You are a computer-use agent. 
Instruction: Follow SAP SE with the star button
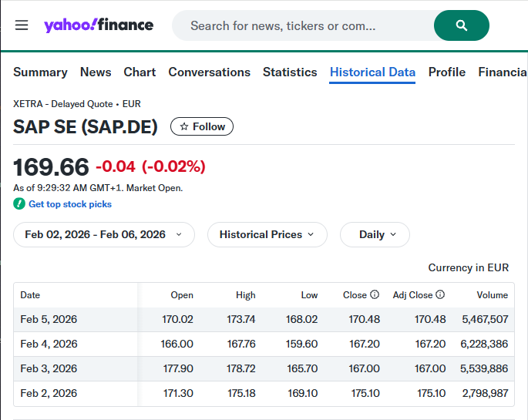coord(202,126)
